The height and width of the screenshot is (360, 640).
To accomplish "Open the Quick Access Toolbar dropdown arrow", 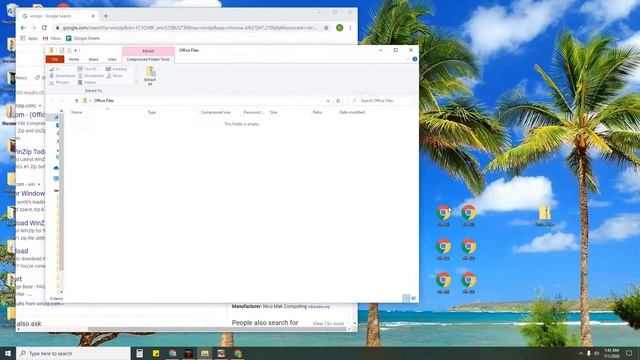I will (x=76, y=50).
